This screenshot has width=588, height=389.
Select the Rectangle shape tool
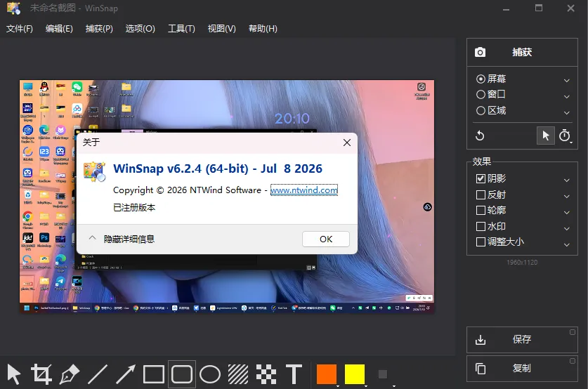coord(154,374)
